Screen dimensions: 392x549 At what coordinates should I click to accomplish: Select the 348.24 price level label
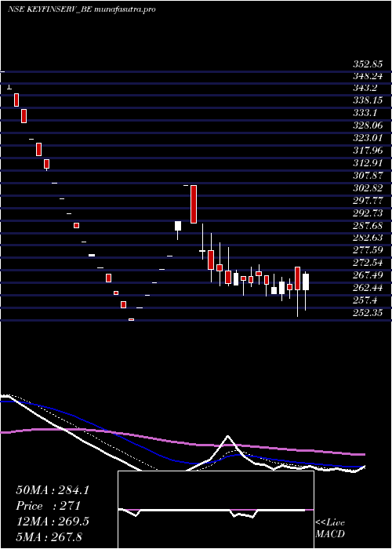pos(367,76)
